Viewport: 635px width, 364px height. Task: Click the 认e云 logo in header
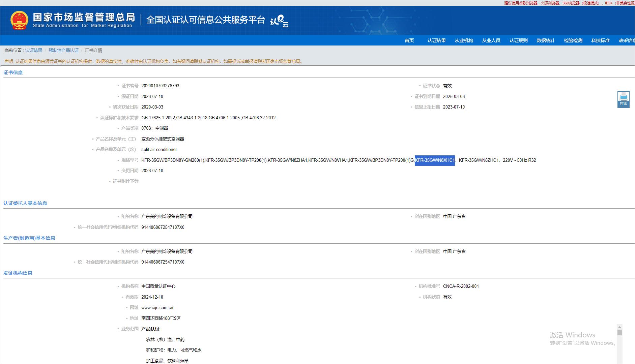tap(279, 22)
